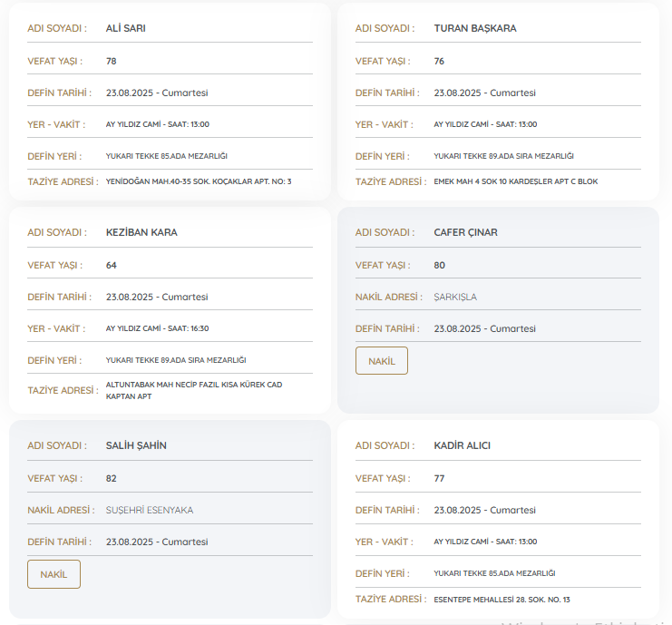672x625 pixels.
Task: Click Turan Başkara's Emek Mah condolence address
Action: 515,181
